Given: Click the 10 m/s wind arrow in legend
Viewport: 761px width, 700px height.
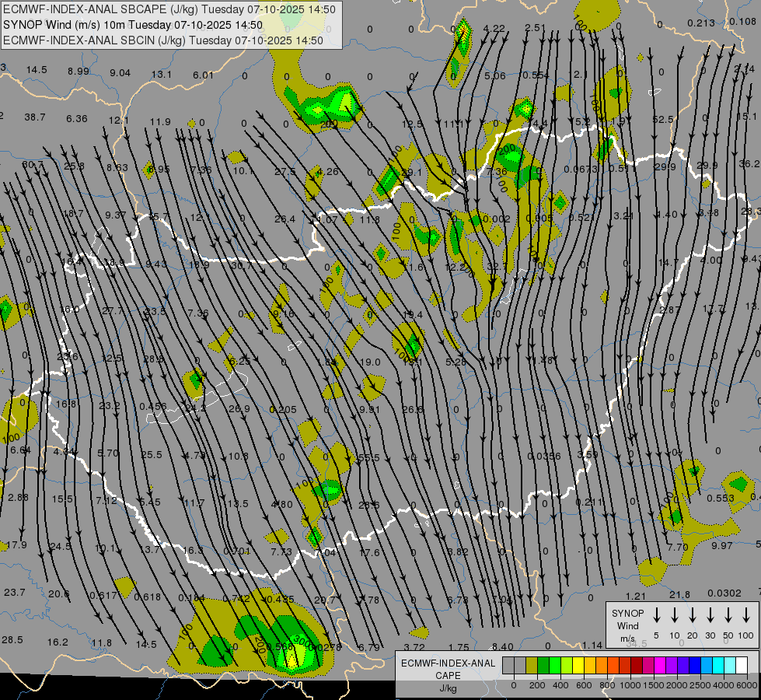Looking at the screenshot, I should point(675,615).
